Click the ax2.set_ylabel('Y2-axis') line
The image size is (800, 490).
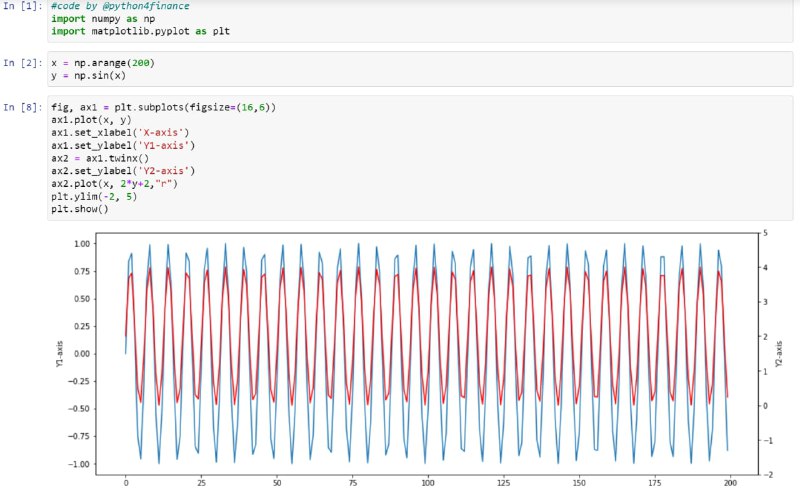pyautogui.click(x=123, y=171)
